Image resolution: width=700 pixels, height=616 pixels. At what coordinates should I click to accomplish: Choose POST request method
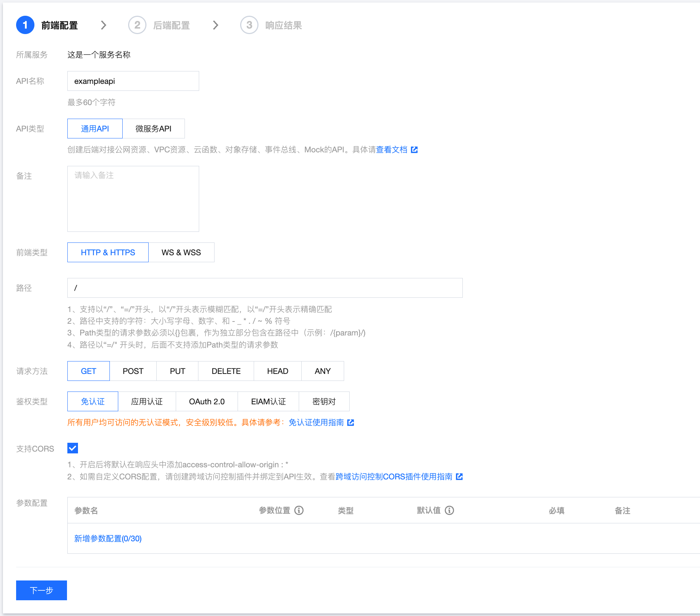coord(133,371)
